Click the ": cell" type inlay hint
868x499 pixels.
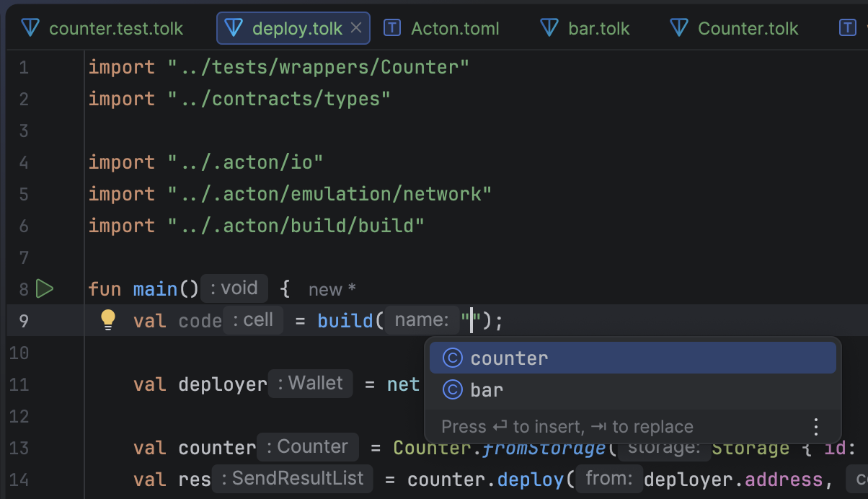pos(253,320)
